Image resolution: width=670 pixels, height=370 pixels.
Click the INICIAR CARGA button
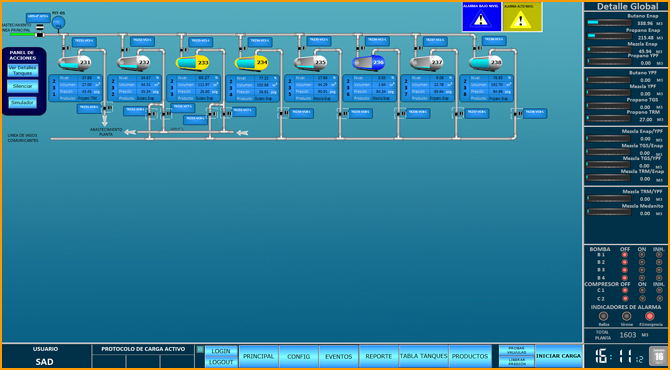pos(558,356)
